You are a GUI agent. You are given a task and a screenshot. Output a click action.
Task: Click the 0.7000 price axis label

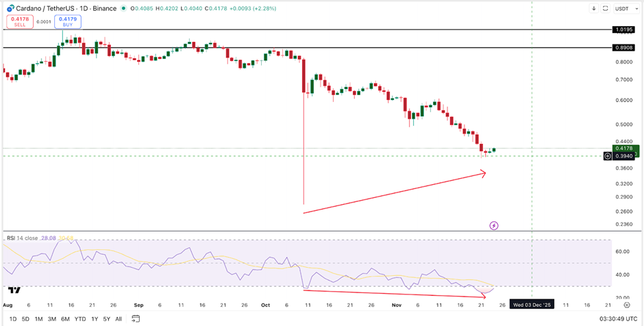(x=623, y=80)
